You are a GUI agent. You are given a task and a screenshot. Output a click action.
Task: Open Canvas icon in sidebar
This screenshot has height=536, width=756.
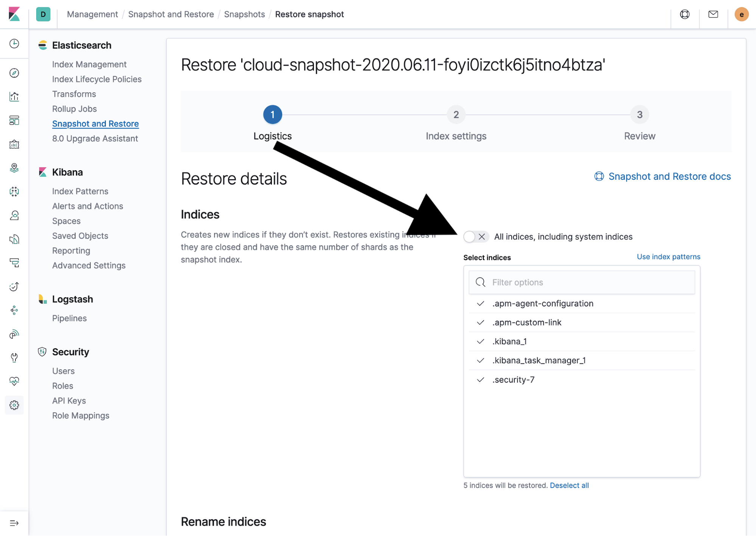point(14,144)
